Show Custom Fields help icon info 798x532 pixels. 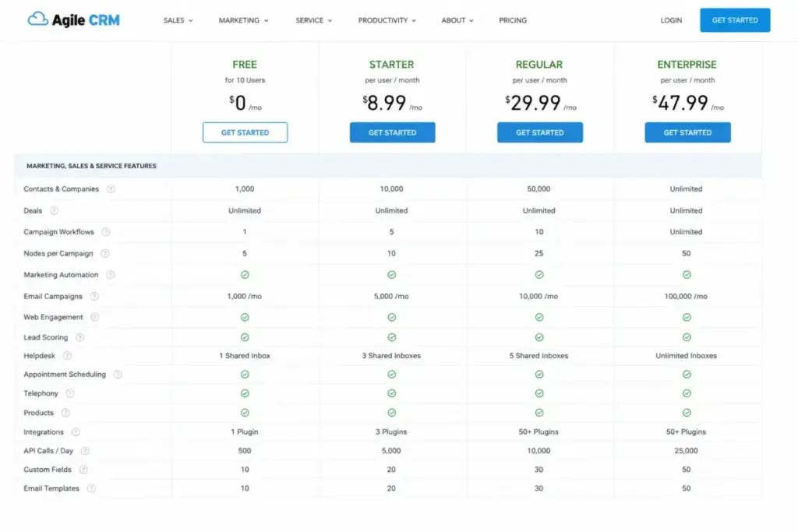pyautogui.click(x=83, y=470)
